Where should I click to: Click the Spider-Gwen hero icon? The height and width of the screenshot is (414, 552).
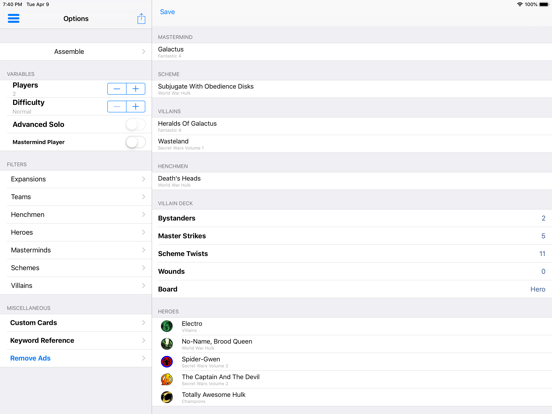(x=167, y=362)
